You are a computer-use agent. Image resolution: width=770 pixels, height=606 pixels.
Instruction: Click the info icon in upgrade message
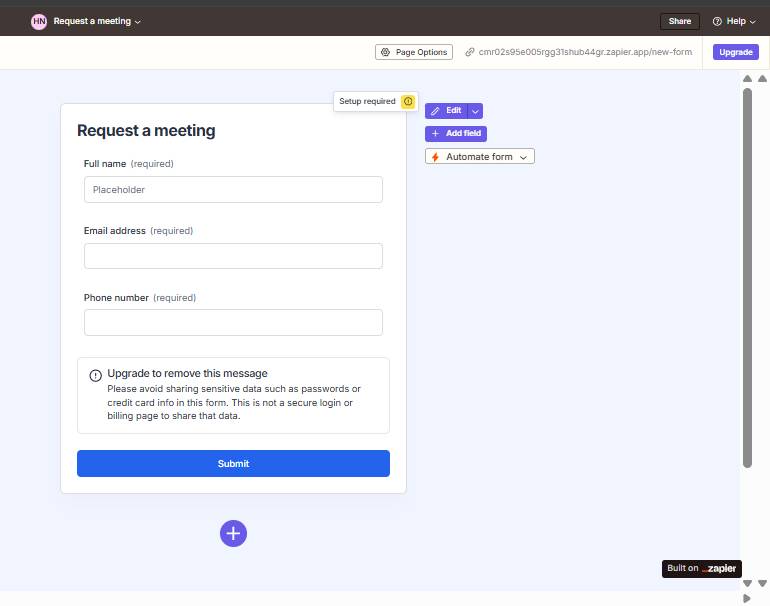coord(95,376)
